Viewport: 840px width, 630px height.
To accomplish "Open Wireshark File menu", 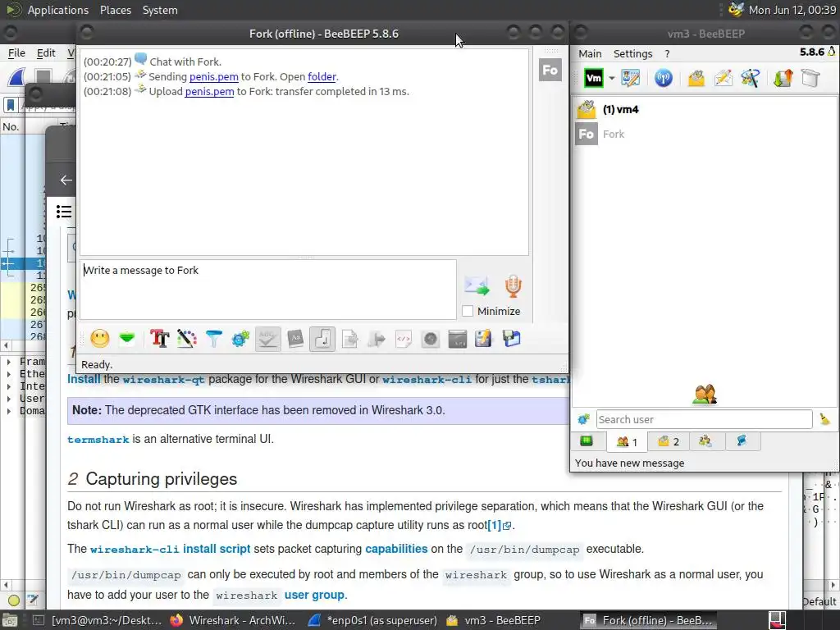I will point(16,53).
